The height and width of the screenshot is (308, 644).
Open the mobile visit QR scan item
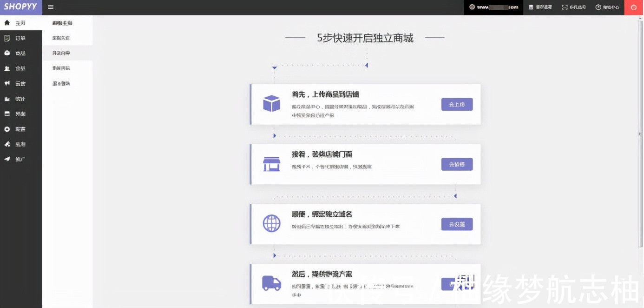pos(574,7)
